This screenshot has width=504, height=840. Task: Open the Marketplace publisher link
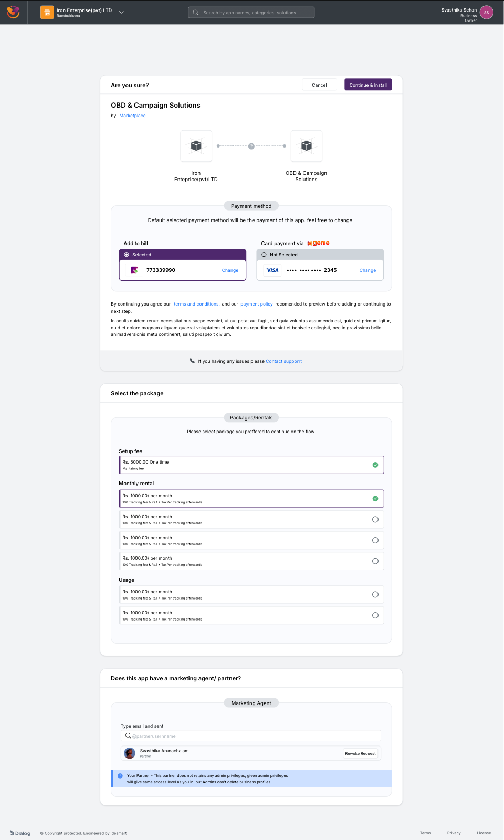(132, 115)
